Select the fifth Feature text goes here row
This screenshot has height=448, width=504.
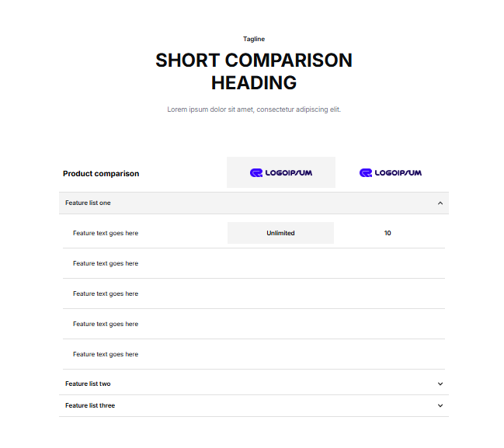[106, 354]
